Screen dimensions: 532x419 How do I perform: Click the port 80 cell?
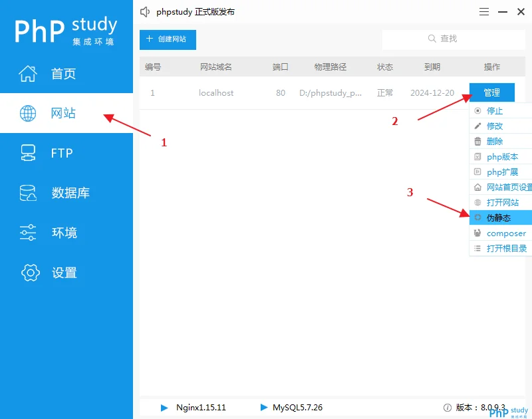281,93
